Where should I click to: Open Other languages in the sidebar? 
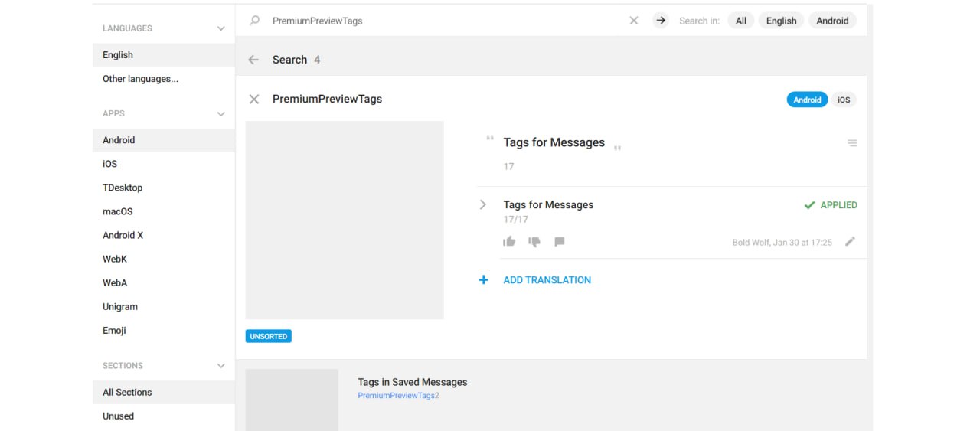(140, 79)
